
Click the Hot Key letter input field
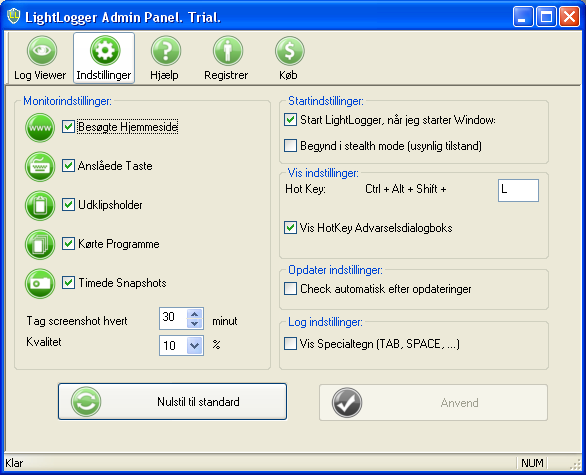(518, 191)
